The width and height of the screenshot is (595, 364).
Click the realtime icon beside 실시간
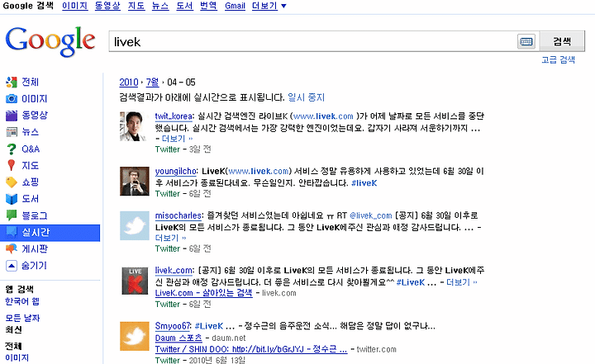point(12,232)
